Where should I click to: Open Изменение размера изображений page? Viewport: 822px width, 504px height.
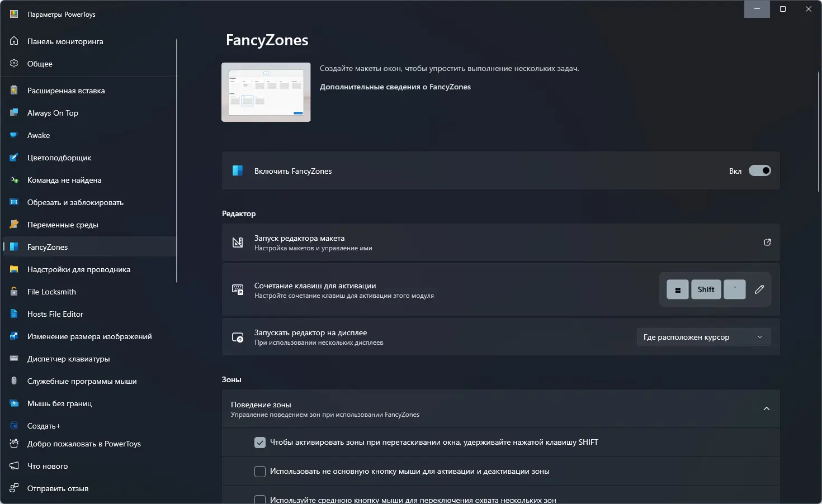click(89, 336)
